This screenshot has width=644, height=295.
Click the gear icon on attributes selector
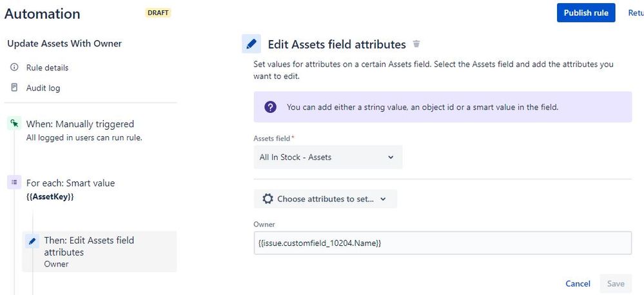click(x=268, y=199)
